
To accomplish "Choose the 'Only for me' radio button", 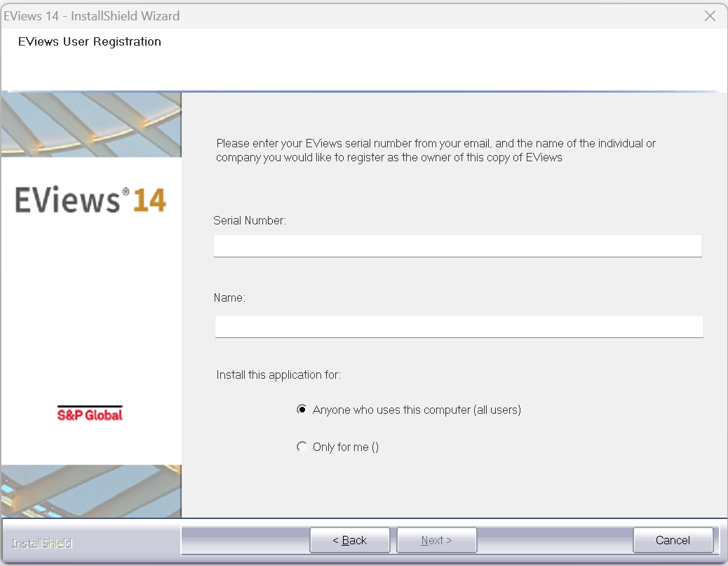I will (302, 447).
